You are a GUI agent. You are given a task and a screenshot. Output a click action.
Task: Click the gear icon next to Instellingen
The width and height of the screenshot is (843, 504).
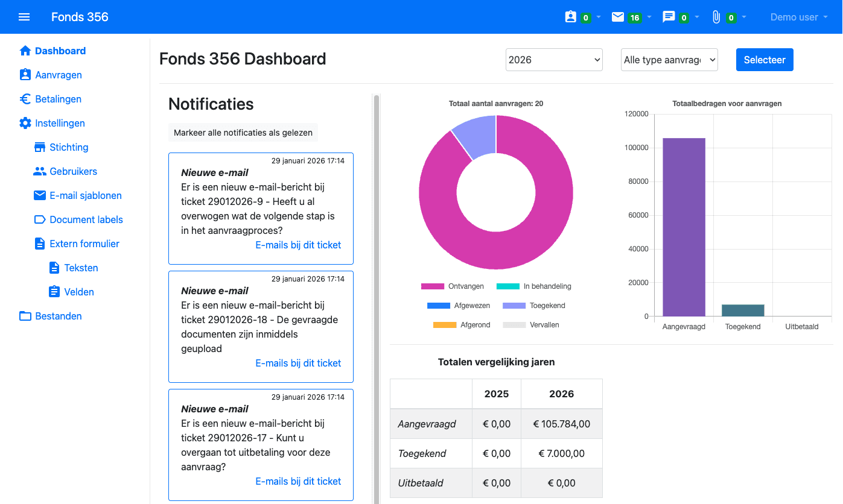pos(25,123)
